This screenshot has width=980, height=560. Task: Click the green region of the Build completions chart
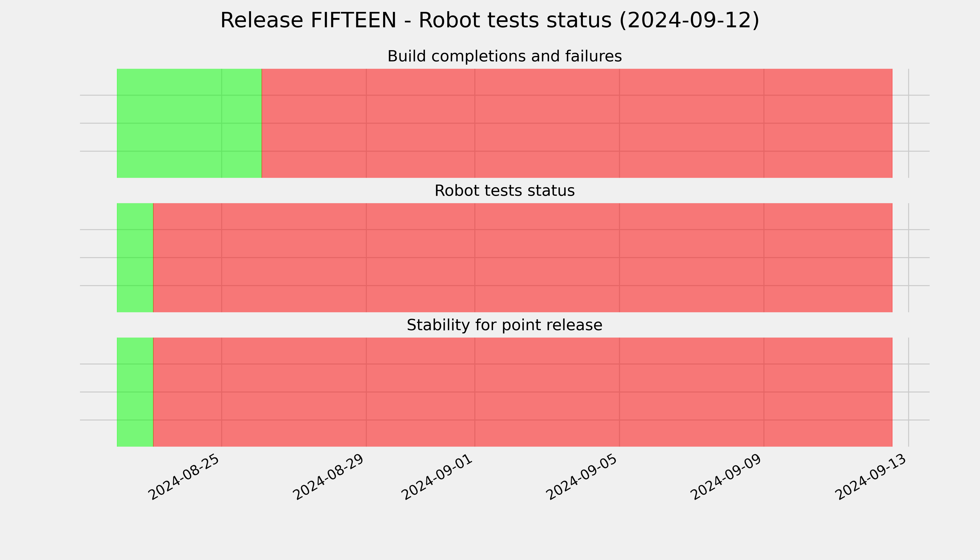pyautogui.click(x=189, y=123)
